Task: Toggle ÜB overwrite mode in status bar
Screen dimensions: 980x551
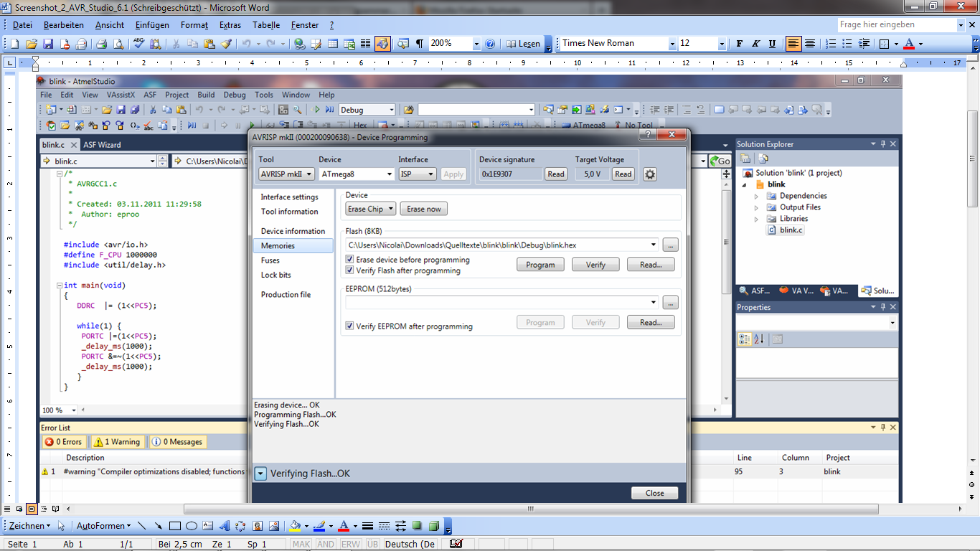Action: coord(372,544)
